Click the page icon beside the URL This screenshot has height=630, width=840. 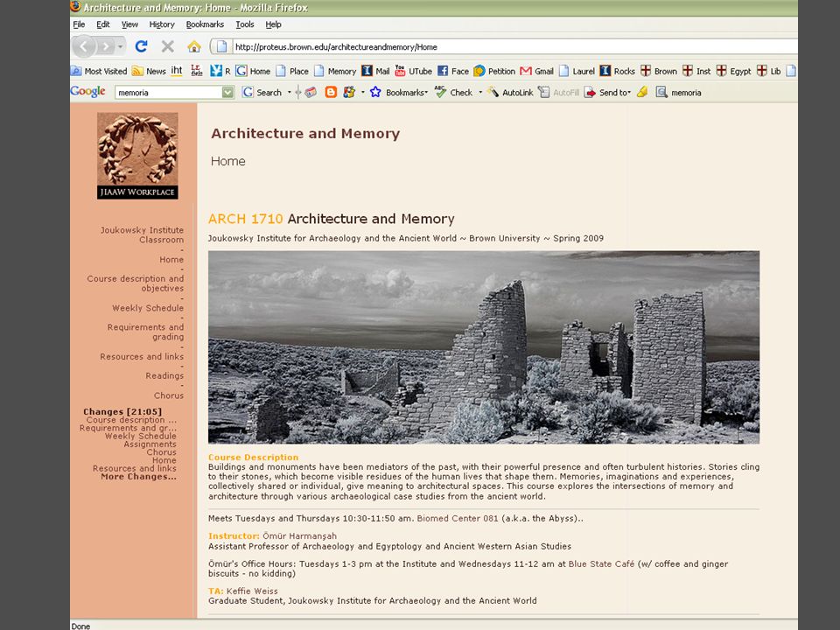[221, 46]
